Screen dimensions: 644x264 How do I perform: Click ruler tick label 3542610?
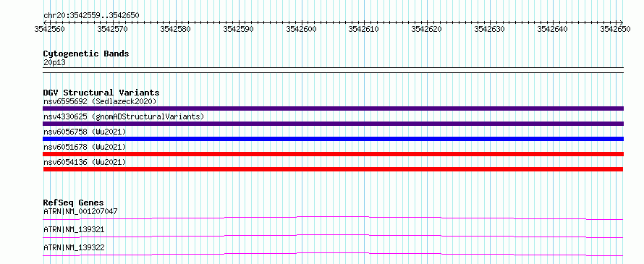364,29
